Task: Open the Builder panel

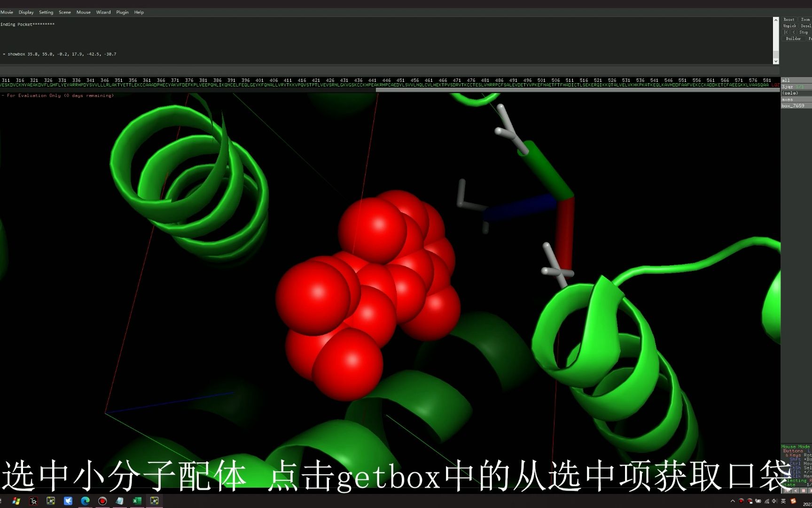Action: tap(793, 39)
